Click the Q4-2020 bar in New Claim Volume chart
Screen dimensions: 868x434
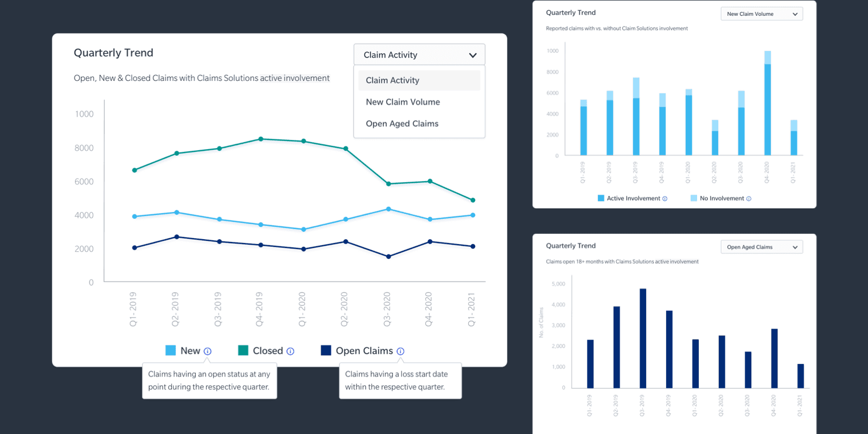click(x=768, y=103)
